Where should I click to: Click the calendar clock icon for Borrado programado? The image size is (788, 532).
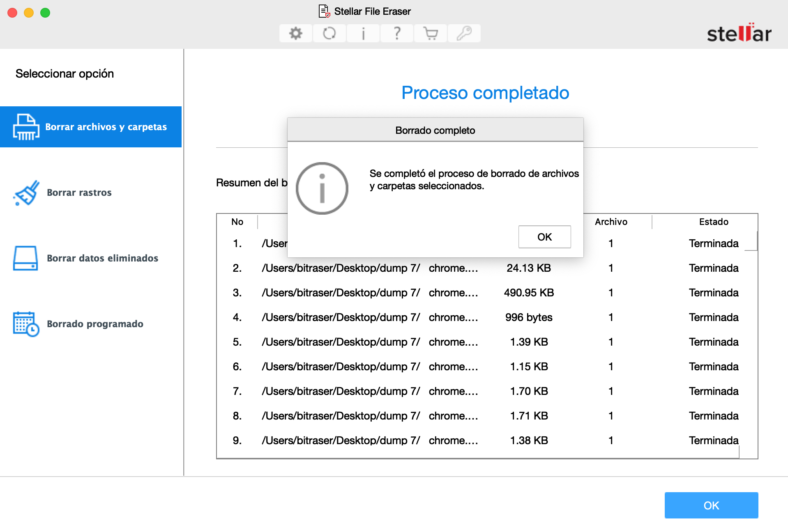(x=26, y=324)
